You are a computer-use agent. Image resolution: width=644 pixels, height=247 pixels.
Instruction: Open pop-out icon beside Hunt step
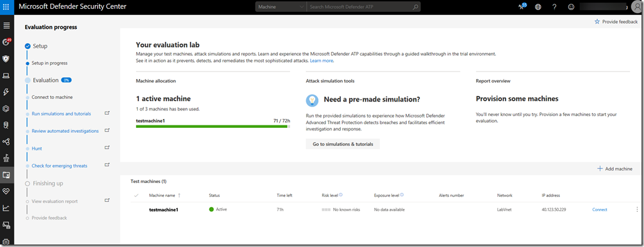pos(107,147)
